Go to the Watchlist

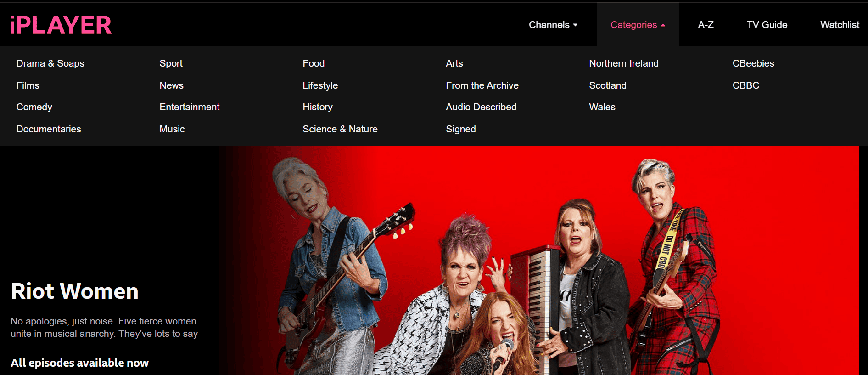click(x=840, y=25)
